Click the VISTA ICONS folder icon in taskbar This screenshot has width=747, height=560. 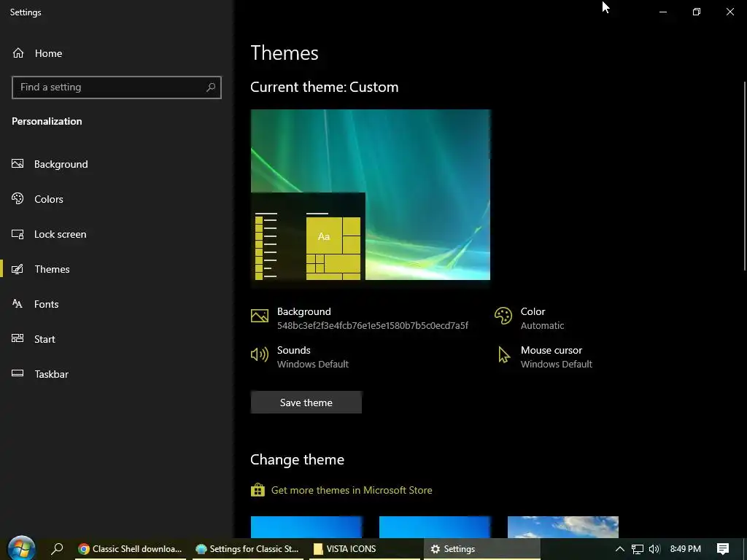318,549
